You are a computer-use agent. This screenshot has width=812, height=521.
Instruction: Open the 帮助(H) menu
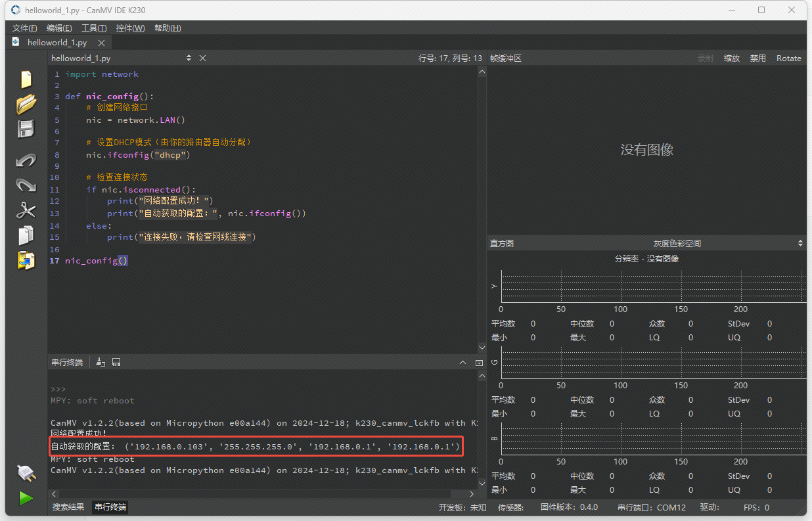point(168,28)
